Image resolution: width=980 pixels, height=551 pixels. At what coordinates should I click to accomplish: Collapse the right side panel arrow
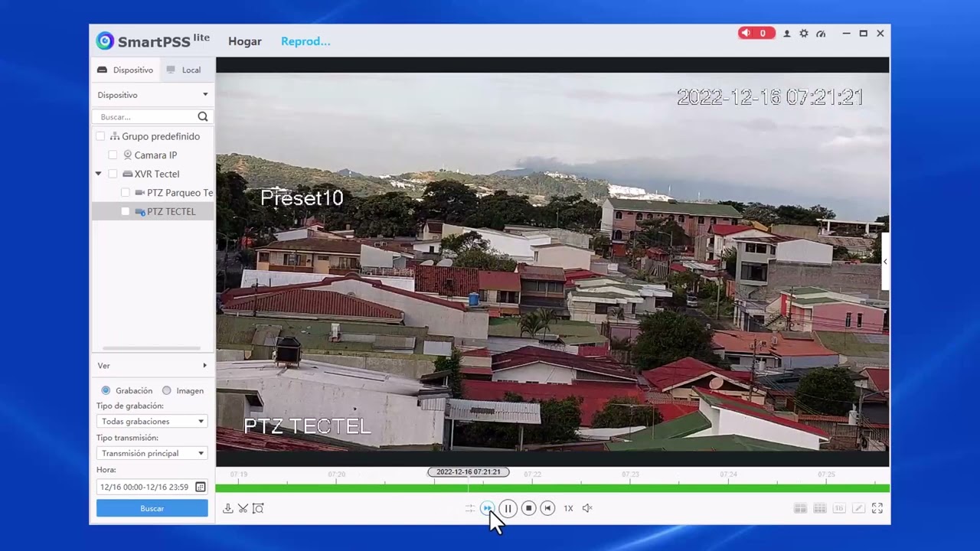coord(885,262)
